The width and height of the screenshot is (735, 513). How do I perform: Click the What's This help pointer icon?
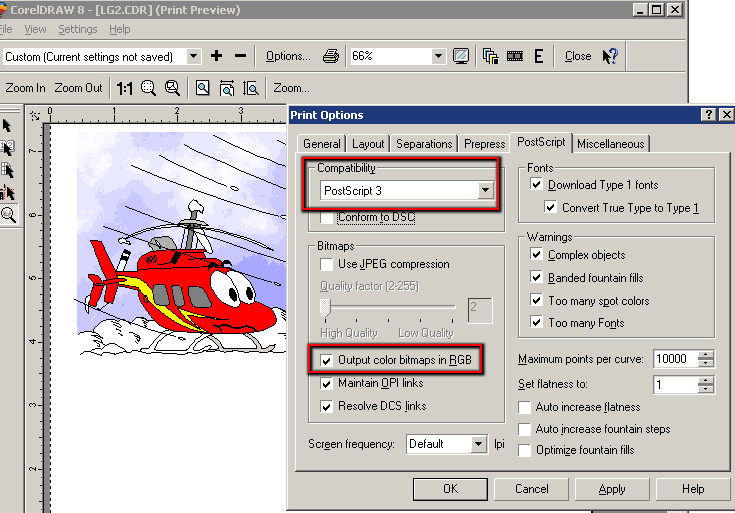[x=610, y=56]
